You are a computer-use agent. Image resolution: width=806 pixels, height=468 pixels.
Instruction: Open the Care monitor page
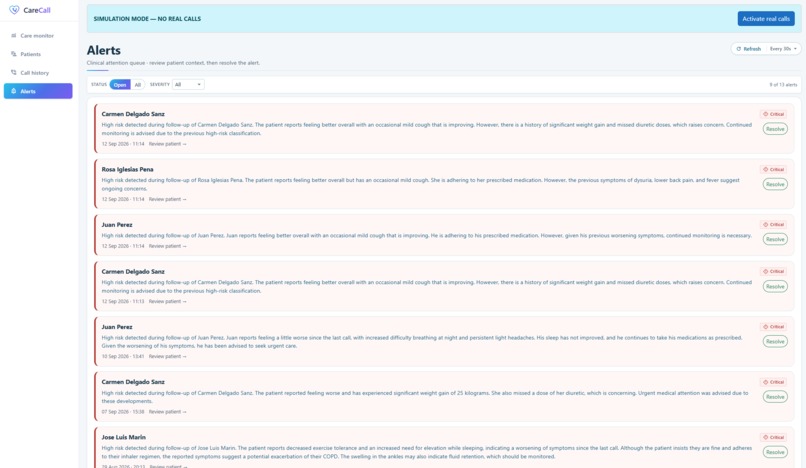click(x=38, y=35)
